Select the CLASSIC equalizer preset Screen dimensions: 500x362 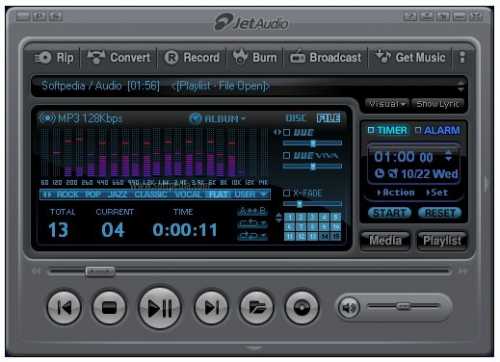151,194
